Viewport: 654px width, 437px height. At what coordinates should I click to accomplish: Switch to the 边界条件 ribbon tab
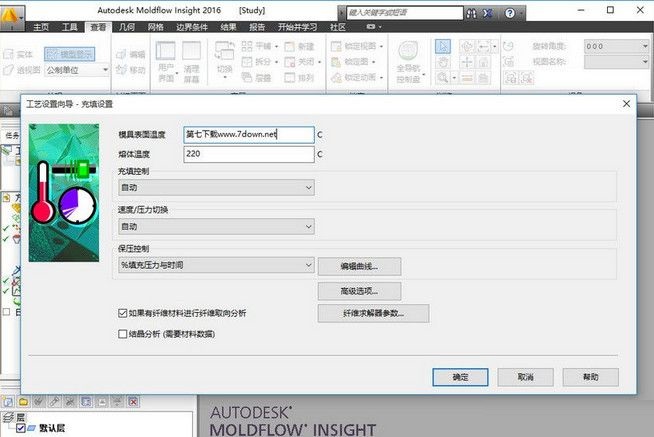(192, 27)
